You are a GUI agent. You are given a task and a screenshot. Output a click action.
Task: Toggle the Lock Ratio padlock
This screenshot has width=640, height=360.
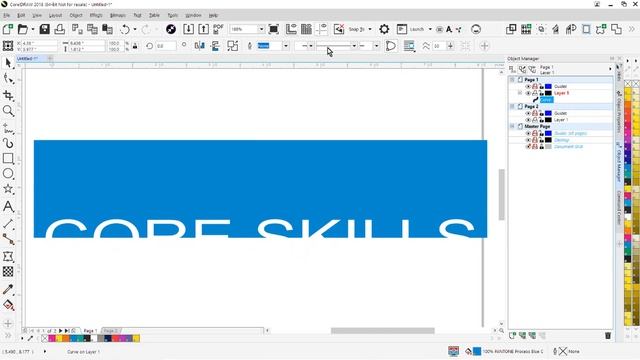135,46
